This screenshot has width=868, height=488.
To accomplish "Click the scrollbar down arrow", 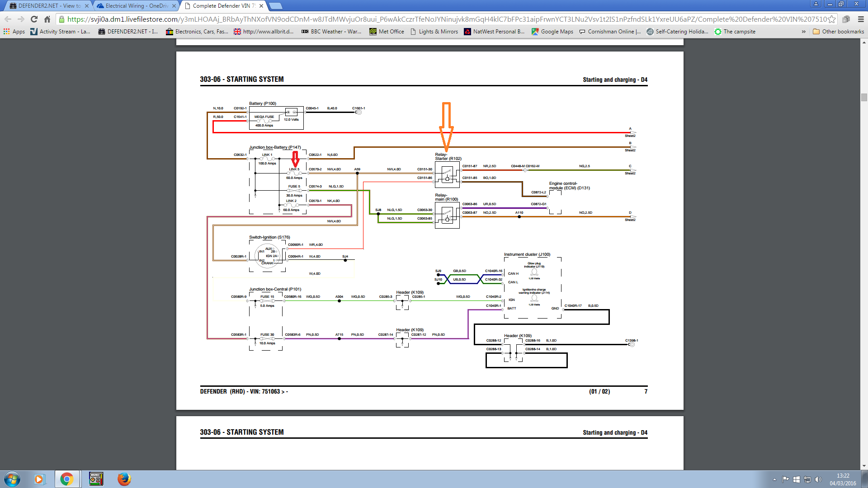I will click(x=864, y=466).
